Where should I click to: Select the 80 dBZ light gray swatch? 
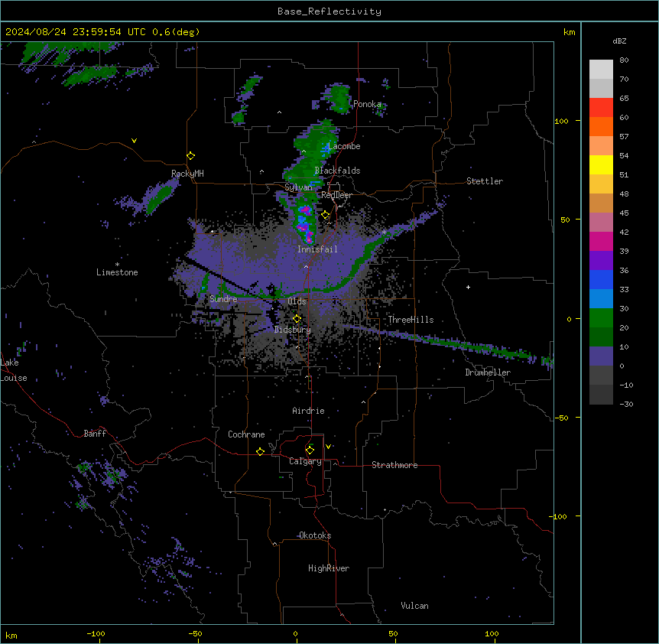601,69
